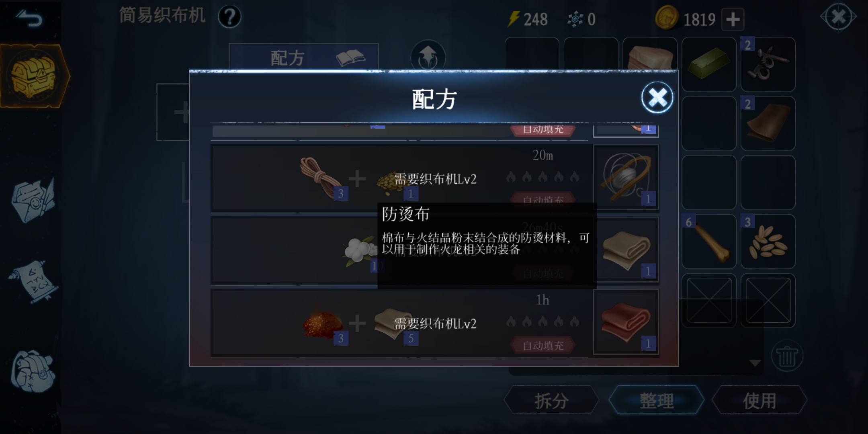The width and height of the screenshot is (868, 434).
Task: Select the wooden stick inventory slot
Action: [709, 242]
